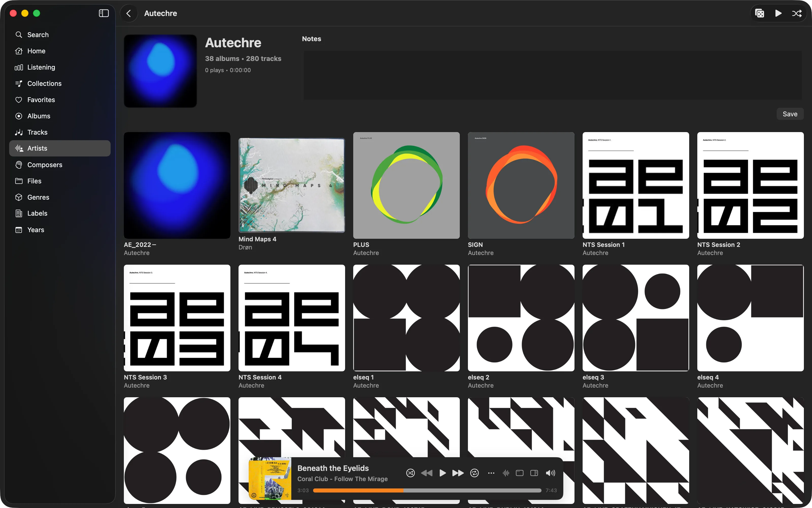
Task: Go to Home in the sidebar
Action: click(60, 51)
